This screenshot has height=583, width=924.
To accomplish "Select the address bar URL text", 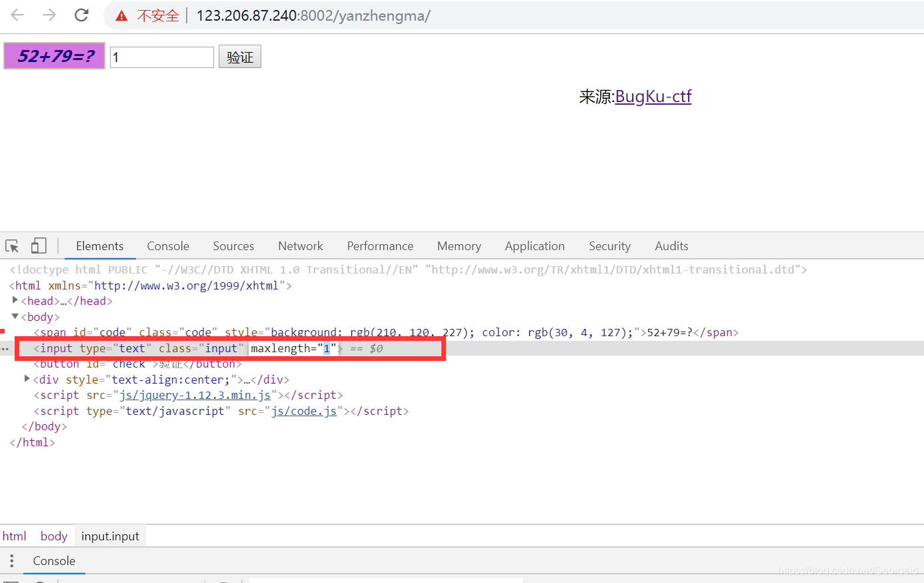I will point(313,16).
